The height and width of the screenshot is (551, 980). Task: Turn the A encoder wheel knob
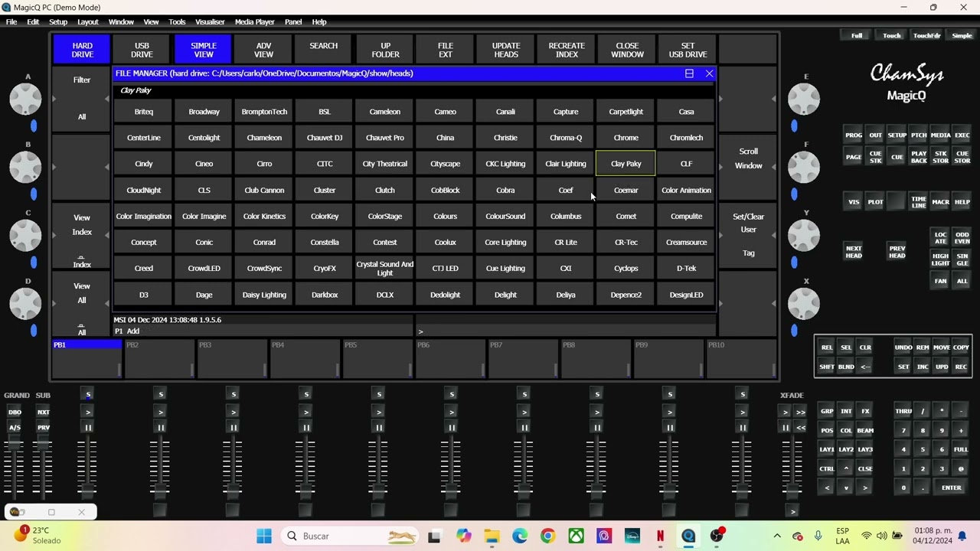25,99
